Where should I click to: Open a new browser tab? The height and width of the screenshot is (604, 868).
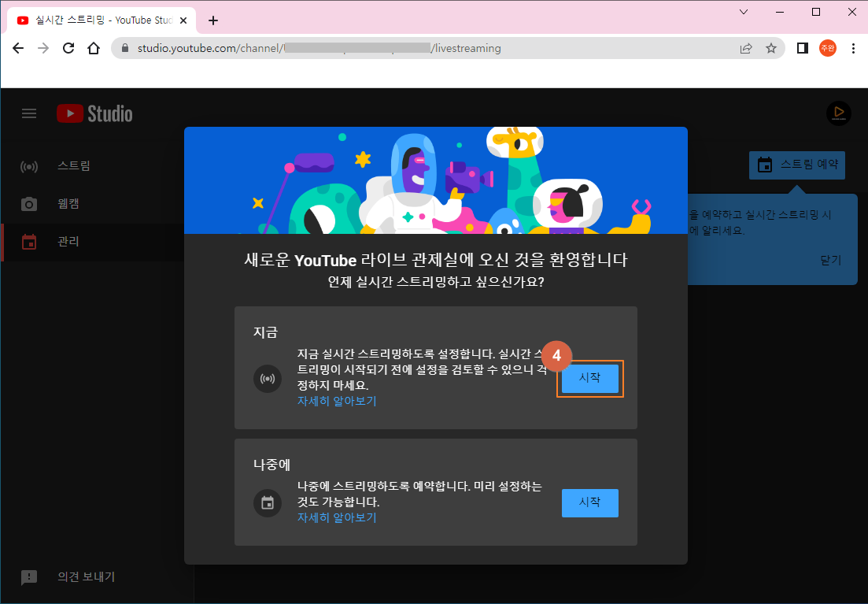coord(213,20)
